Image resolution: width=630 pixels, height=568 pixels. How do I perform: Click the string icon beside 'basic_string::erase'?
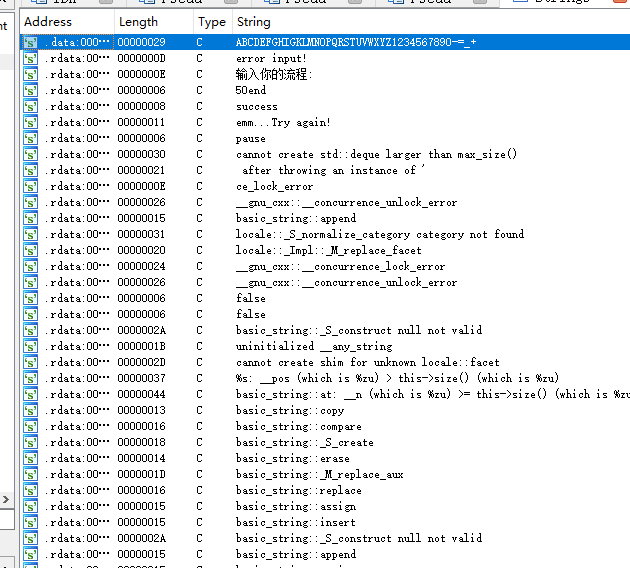[31, 458]
